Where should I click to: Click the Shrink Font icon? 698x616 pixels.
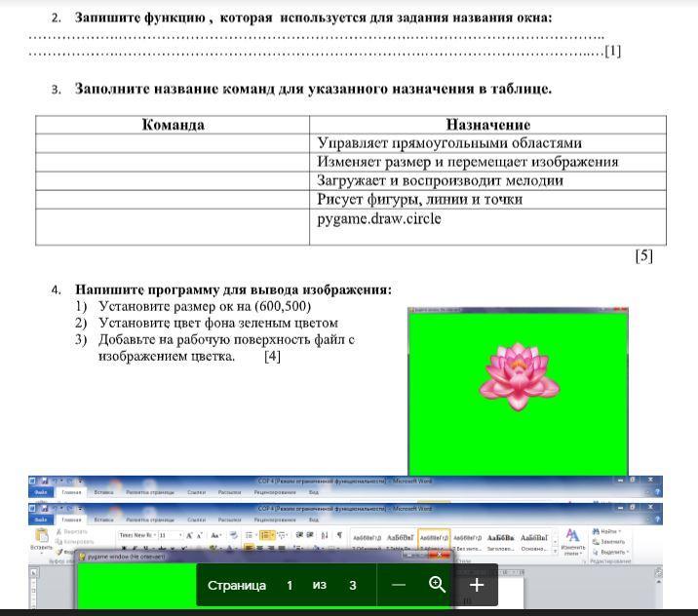coord(199,535)
